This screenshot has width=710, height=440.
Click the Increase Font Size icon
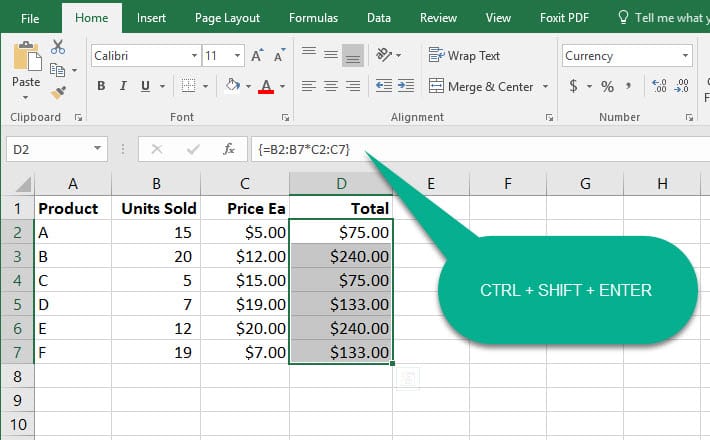pos(258,56)
